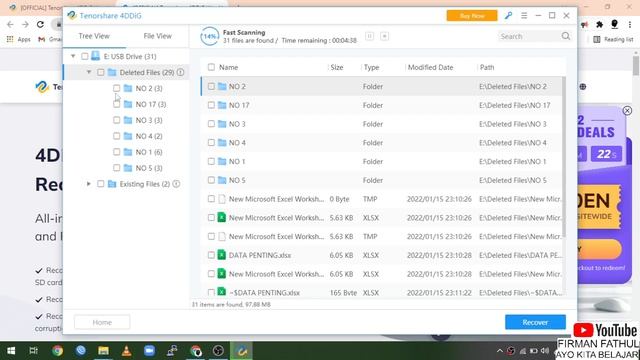Check the NO 5 folder row checkbox
The width and height of the screenshot is (640, 360).
coord(211,180)
